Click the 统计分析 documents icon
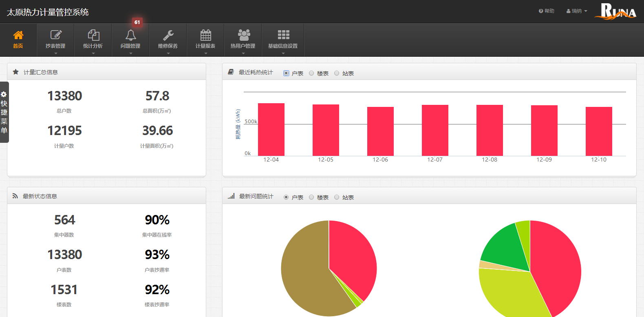 coord(93,35)
